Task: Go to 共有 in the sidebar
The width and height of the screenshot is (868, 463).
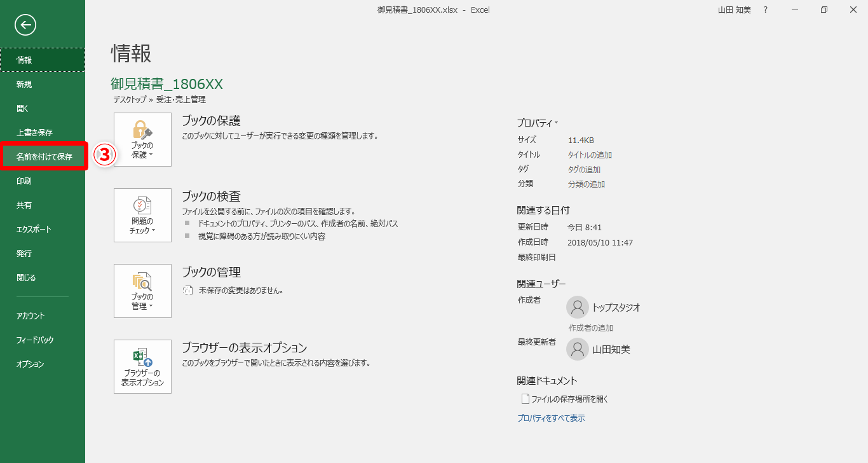Action: coord(43,205)
